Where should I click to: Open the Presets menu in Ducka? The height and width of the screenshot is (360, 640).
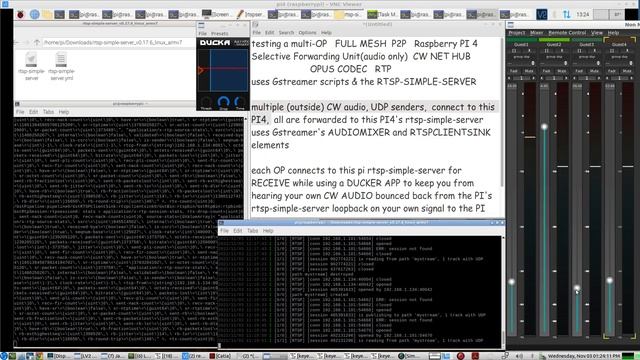(x=220, y=33)
